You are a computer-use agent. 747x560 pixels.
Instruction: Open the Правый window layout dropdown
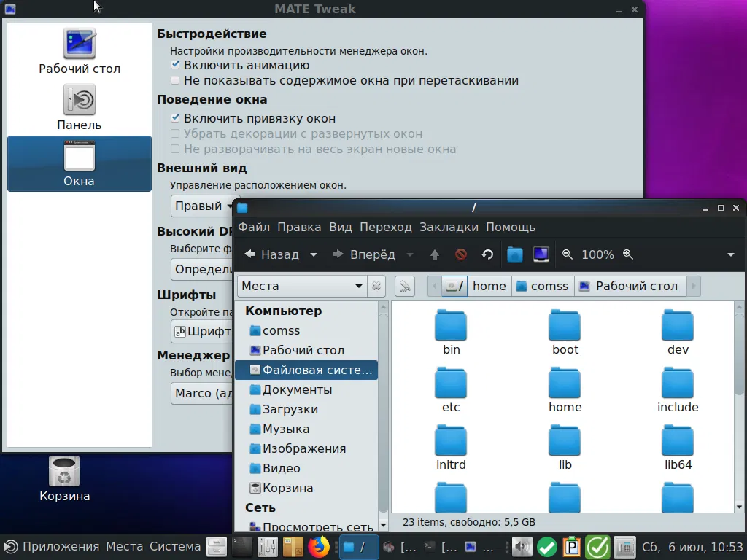click(x=203, y=206)
